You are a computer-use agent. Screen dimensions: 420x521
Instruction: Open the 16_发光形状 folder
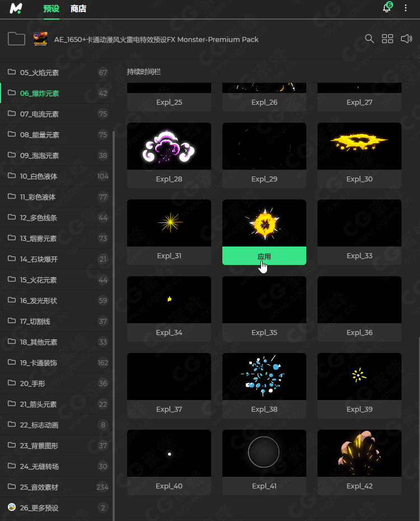point(56,300)
